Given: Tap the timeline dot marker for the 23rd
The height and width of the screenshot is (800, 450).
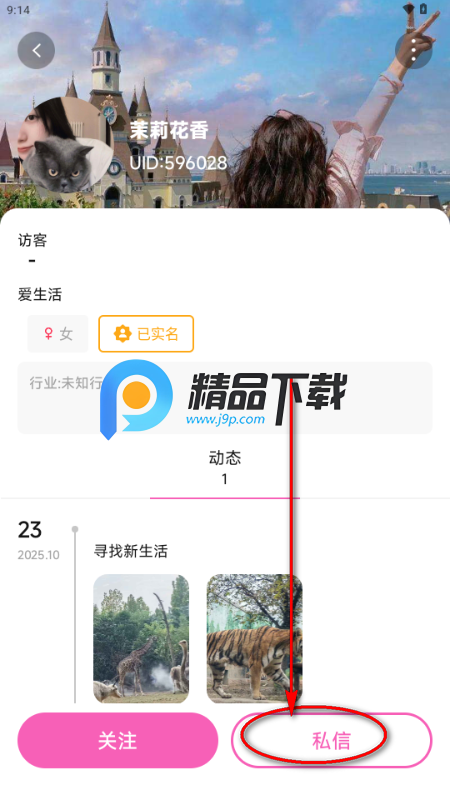Looking at the screenshot, I should point(75,529).
